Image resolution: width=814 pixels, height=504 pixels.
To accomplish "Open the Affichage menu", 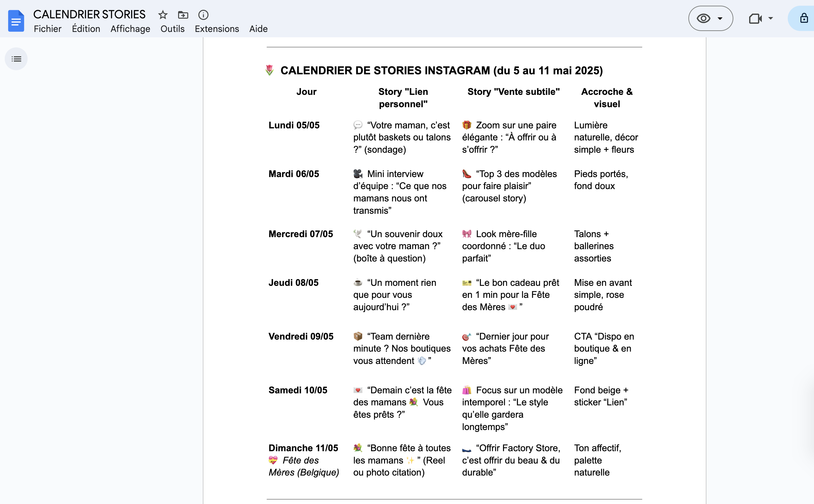I will (x=130, y=29).
